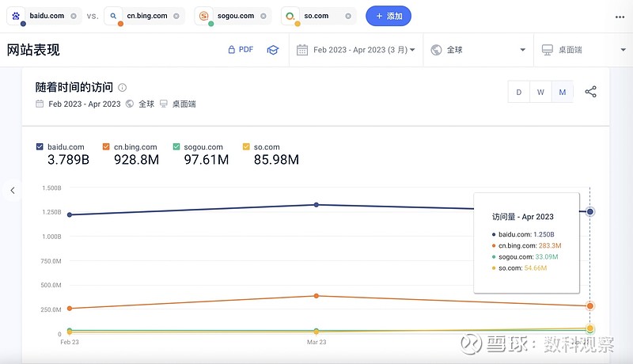Switch chart to daily D view
This screenshot has width=633, height=364.
pos(519,92)
